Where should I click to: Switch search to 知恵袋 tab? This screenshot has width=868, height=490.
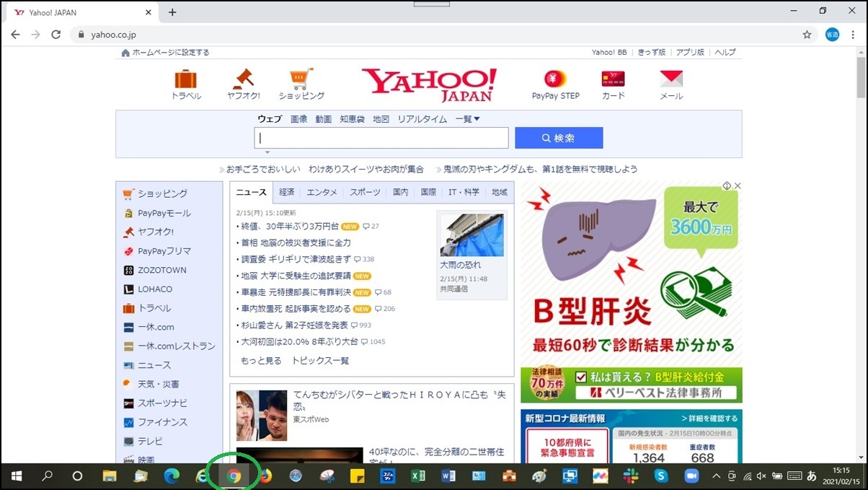pos(353,119)
